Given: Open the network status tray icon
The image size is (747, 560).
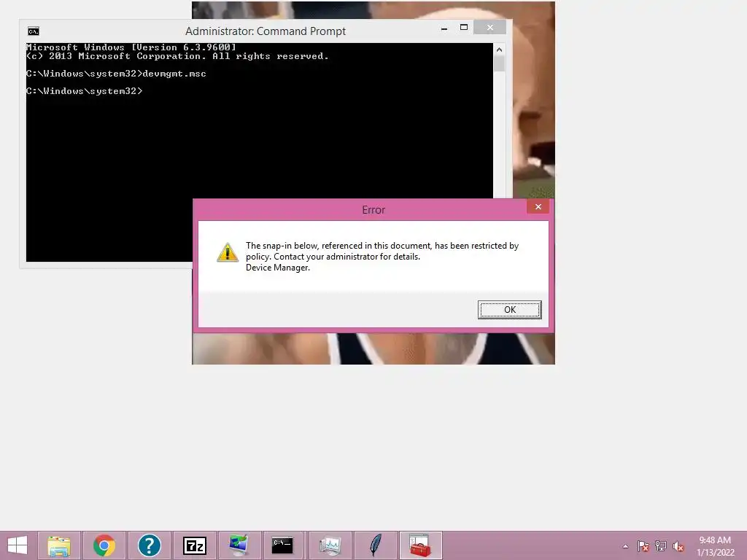Looking at the screenshot, I should coord(660,546).
